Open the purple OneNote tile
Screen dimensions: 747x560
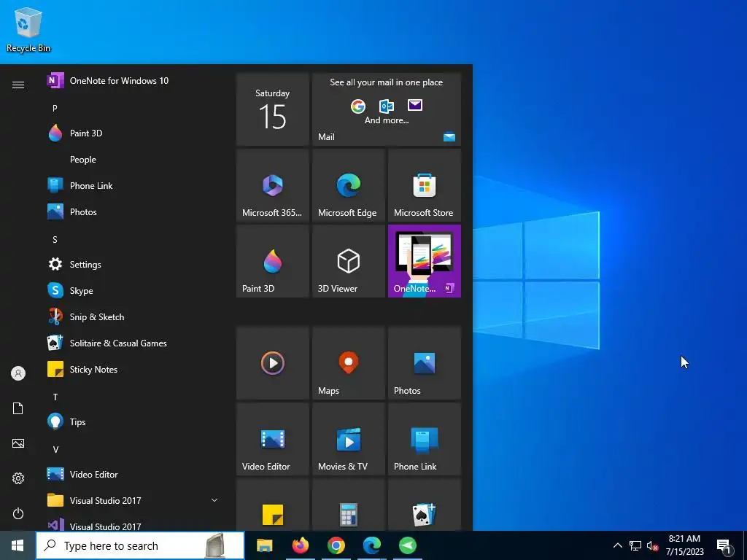(x=425, y=261)
